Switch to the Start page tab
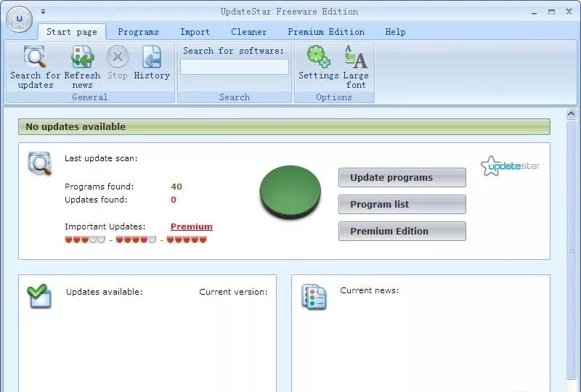Viewport: 581px width, 392px height. click(72, 32)
